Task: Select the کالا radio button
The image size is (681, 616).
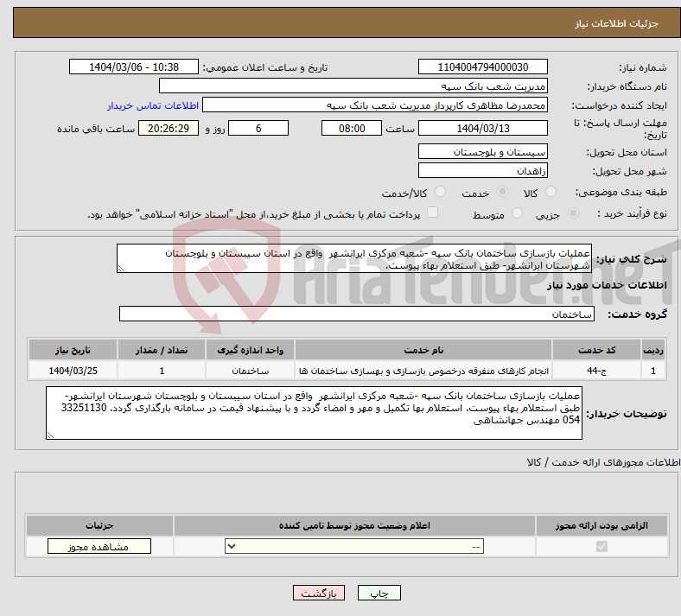Action: [x=551, y=192]
